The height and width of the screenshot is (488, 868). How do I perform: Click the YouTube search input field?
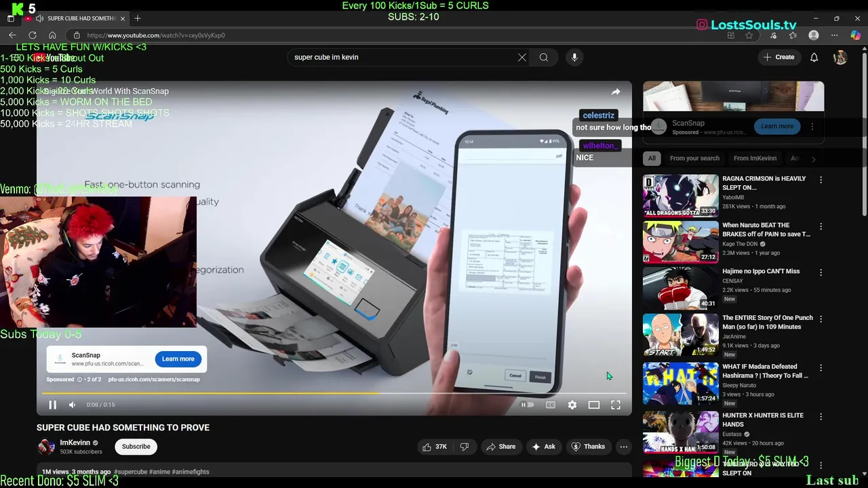[400, 58]
